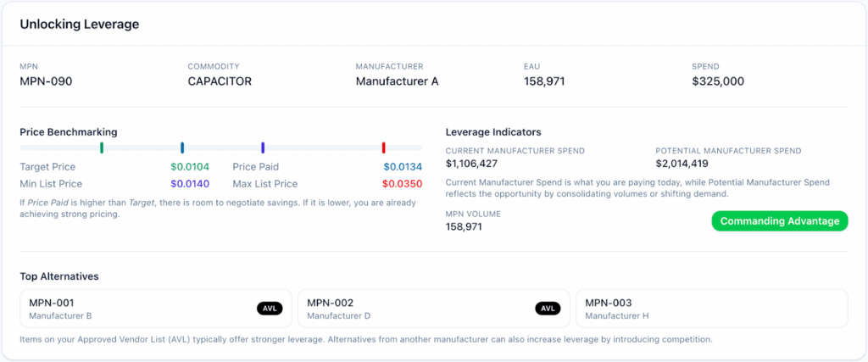Click the Spend value $325,000

click(718, 82)
